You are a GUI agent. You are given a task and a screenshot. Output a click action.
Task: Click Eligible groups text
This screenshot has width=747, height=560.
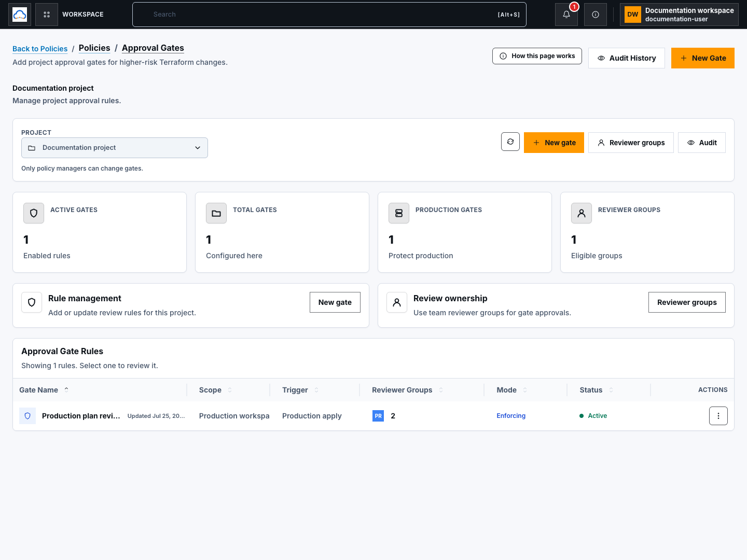[597, 256]
